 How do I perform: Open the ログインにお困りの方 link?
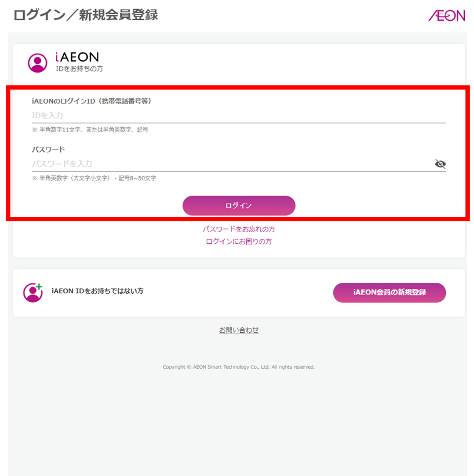[239, 241]
